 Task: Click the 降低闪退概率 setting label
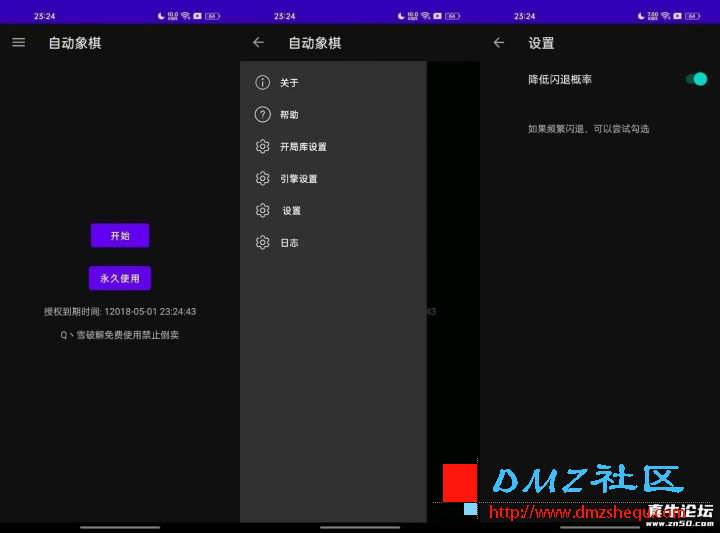[x=560, y=79]
